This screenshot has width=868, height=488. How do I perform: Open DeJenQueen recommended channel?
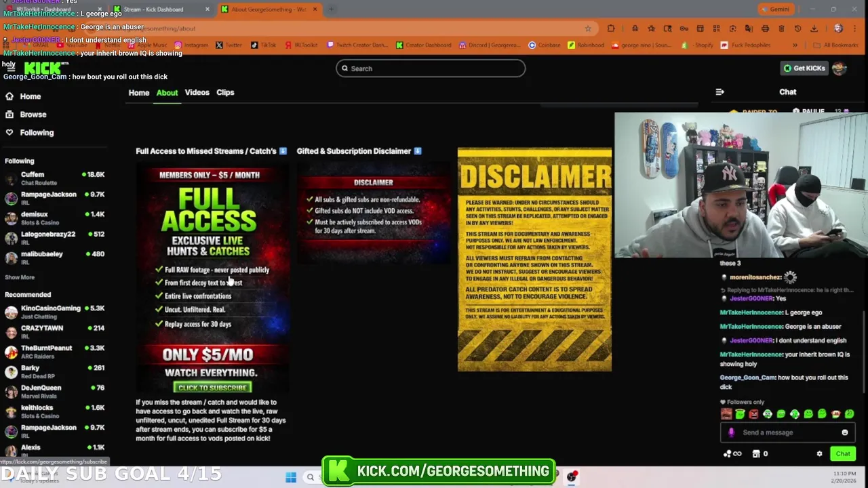pos(55,391)
